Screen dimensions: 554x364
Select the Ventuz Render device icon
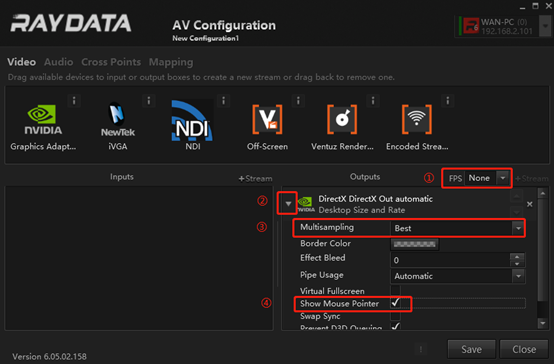click(x=342, y=119)
